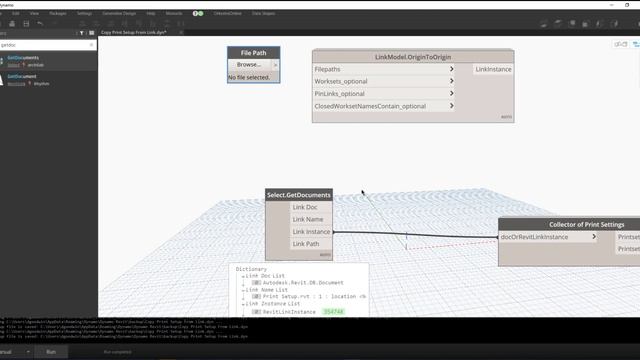Click Autodesk.Revit.DB.Document preview entry
This screenshot has width=640, height=360.
click(x=303, y=282)
